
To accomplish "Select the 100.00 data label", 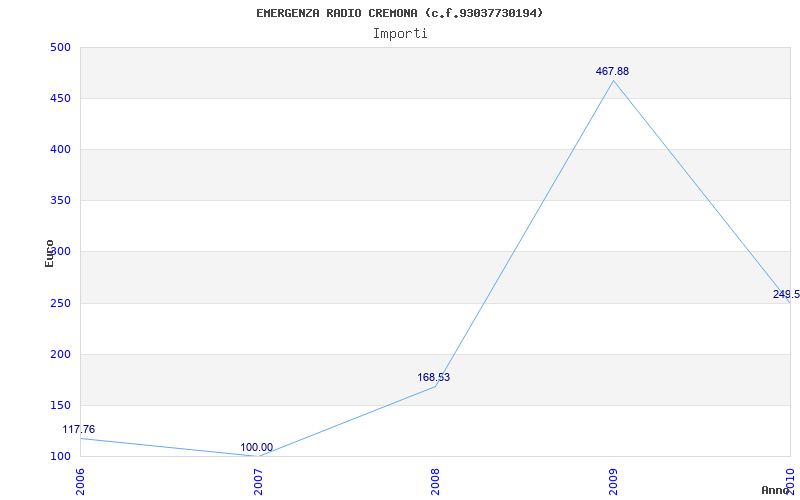I will pyautogui.click(x=257, y=447).
